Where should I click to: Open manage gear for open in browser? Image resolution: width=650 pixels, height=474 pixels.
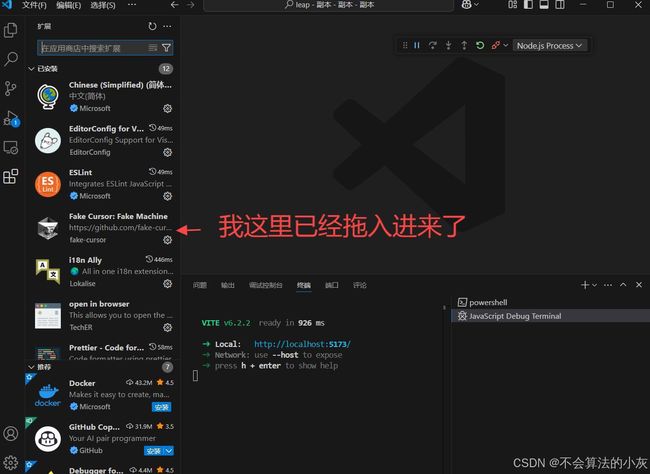tap(167, 327)
